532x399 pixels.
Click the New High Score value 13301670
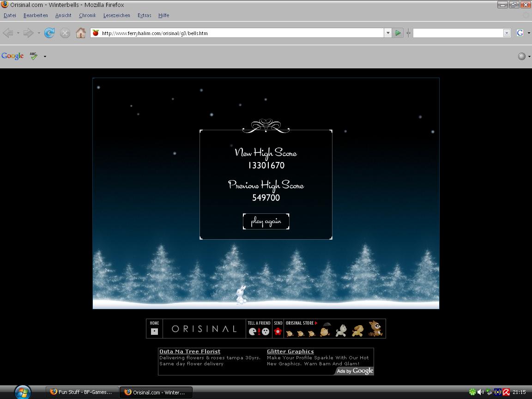click(x=266, y=165)
